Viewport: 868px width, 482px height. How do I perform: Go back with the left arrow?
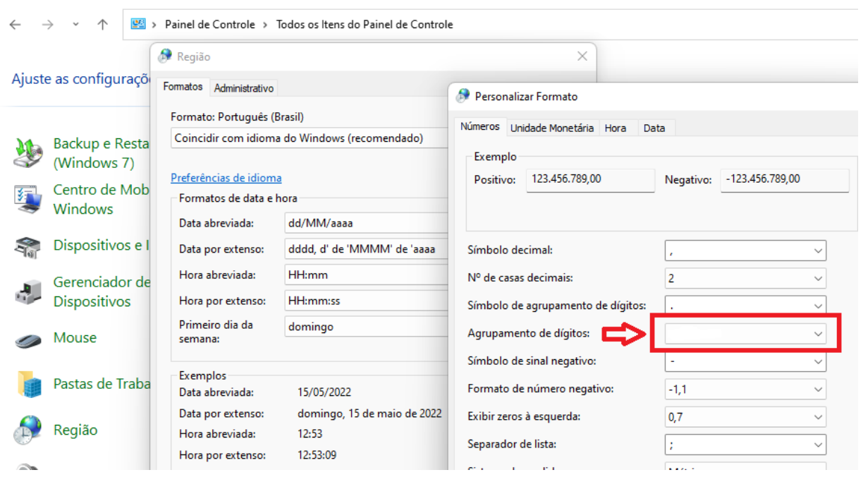[16, 25]
